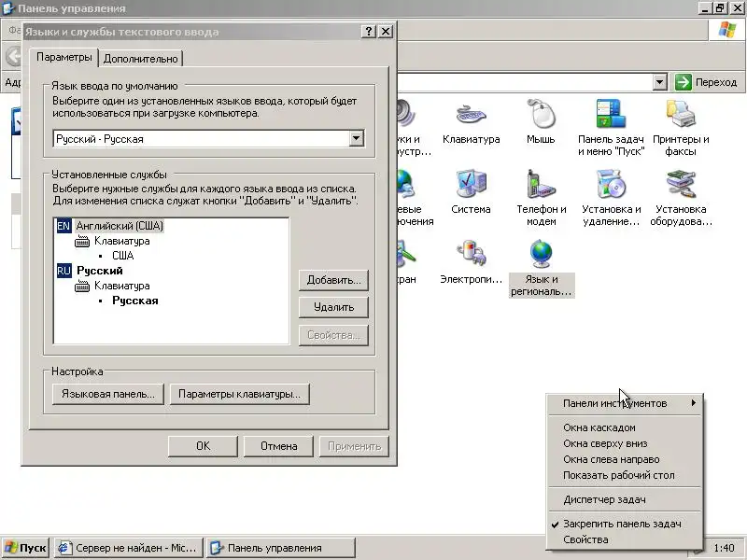Select Русская keyboard layout entry
Image resolution: width=747 pixels, height=560 pixels.
[x=135, y=301]
